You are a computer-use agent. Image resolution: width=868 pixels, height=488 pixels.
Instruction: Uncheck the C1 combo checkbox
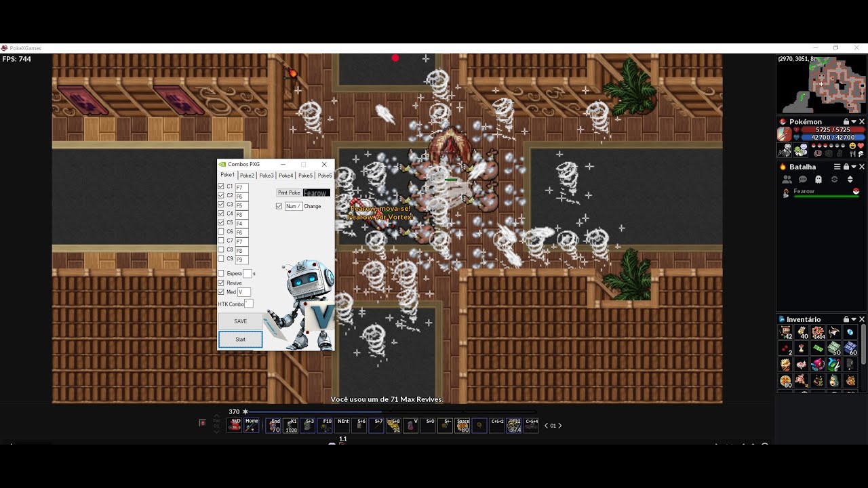point(221,186)
